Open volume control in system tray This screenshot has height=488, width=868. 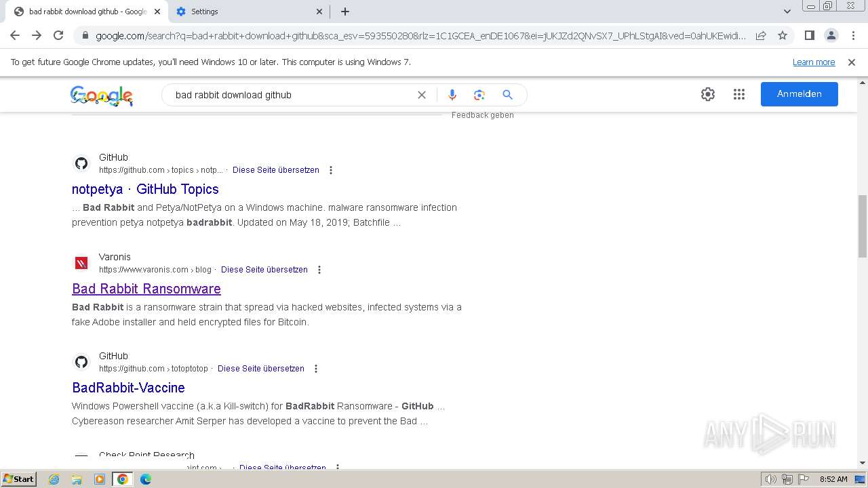[771, 479]
